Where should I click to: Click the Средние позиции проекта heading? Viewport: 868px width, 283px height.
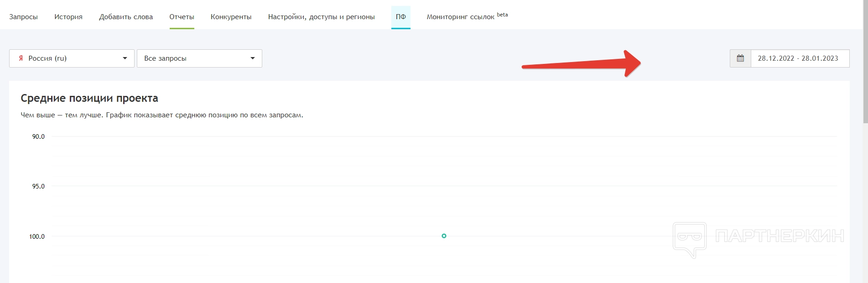(x=89, y=98)
